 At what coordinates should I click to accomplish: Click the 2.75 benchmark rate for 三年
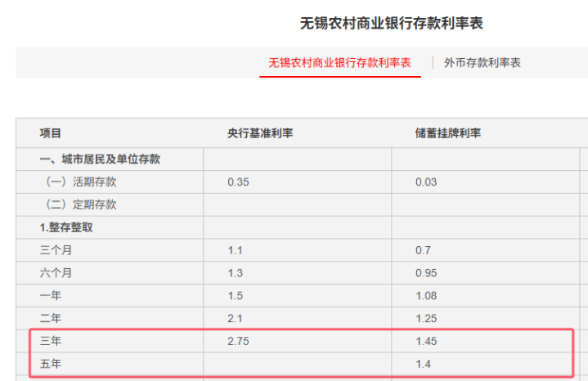tap(238, 341)
